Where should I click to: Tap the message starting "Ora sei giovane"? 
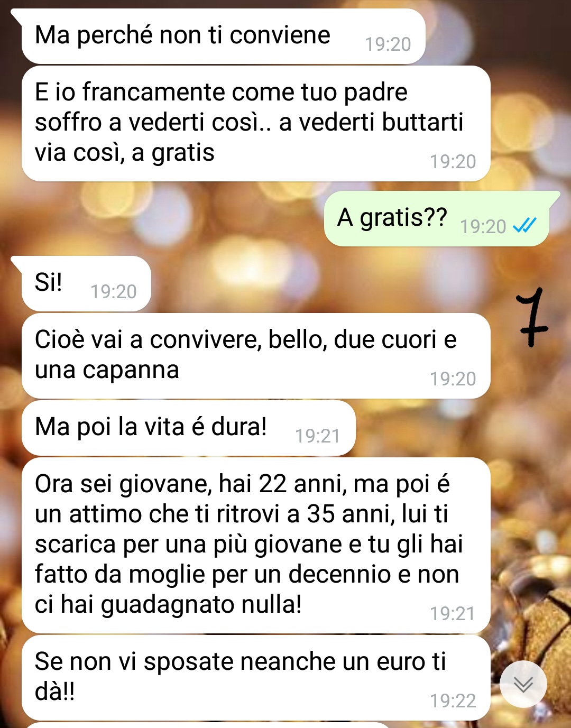point(256,545)
